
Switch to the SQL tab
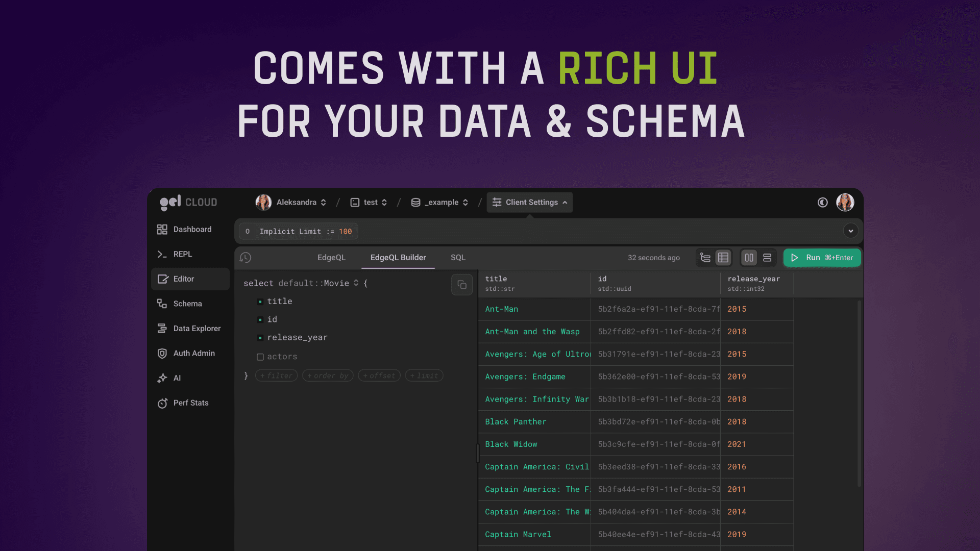point(458,258)
